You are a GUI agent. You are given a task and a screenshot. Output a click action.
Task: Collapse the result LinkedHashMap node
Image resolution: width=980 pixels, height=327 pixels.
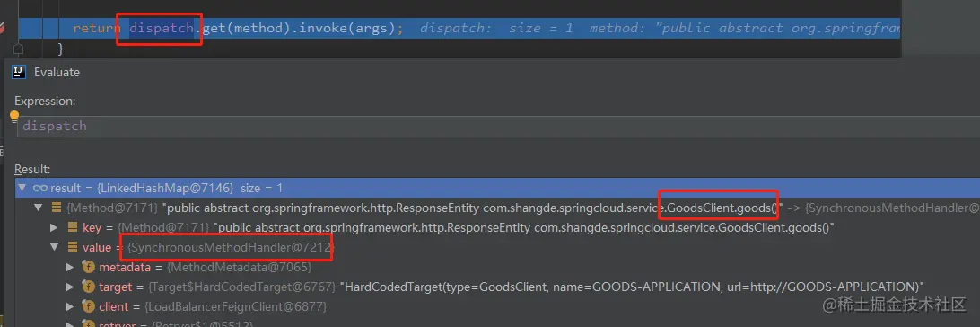point(22,188)
